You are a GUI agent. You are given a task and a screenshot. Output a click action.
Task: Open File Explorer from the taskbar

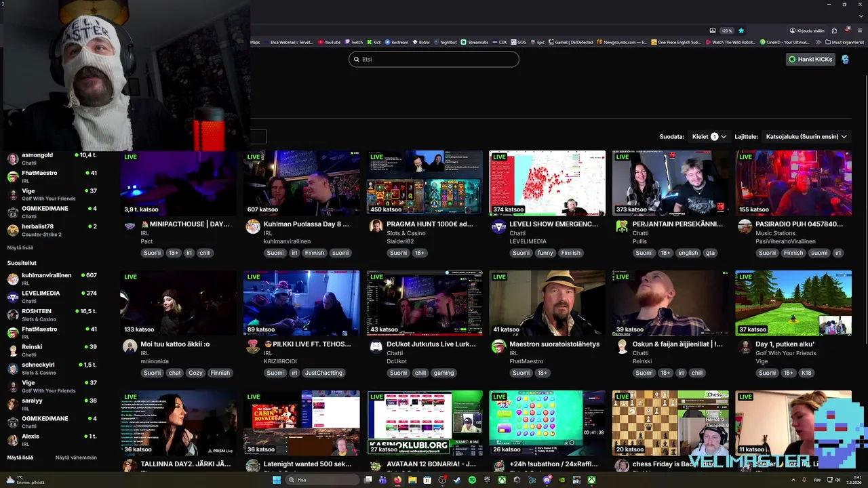(412, 480)
